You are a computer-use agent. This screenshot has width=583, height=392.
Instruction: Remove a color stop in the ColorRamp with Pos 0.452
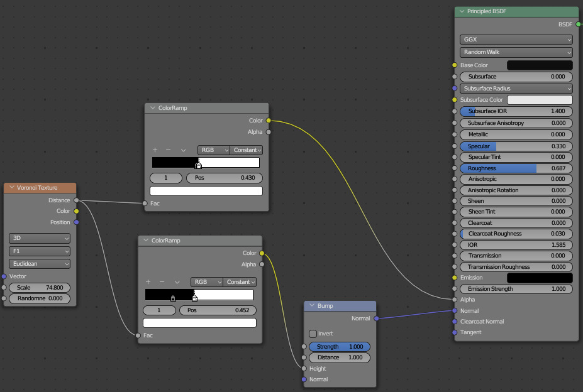tap(162, 282)
